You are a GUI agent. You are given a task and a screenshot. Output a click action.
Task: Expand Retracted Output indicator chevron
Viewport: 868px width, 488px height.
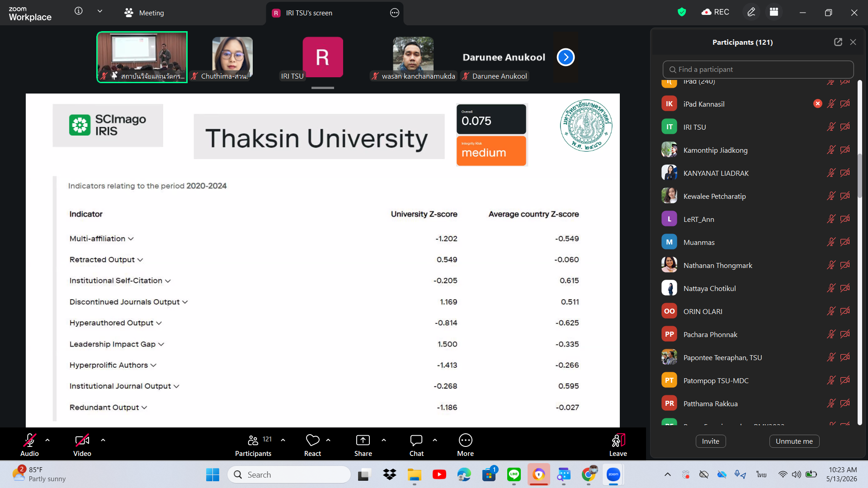click(x=140, y=260)
